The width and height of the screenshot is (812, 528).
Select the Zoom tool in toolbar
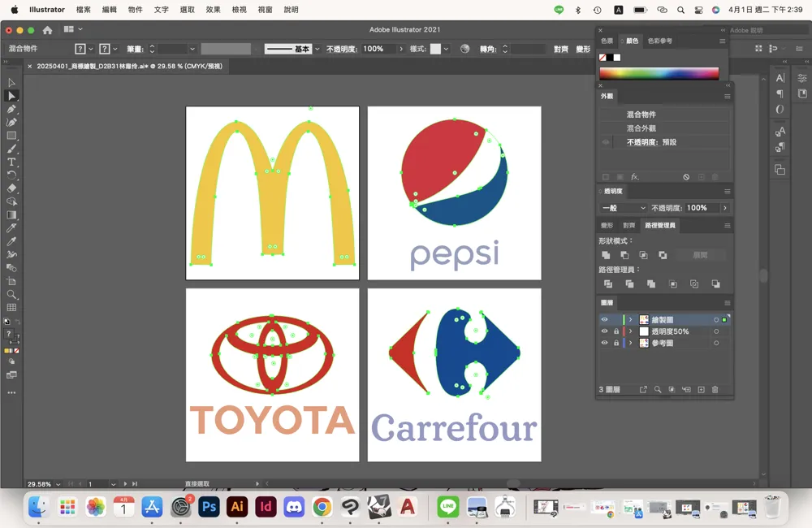coord(11,294)
